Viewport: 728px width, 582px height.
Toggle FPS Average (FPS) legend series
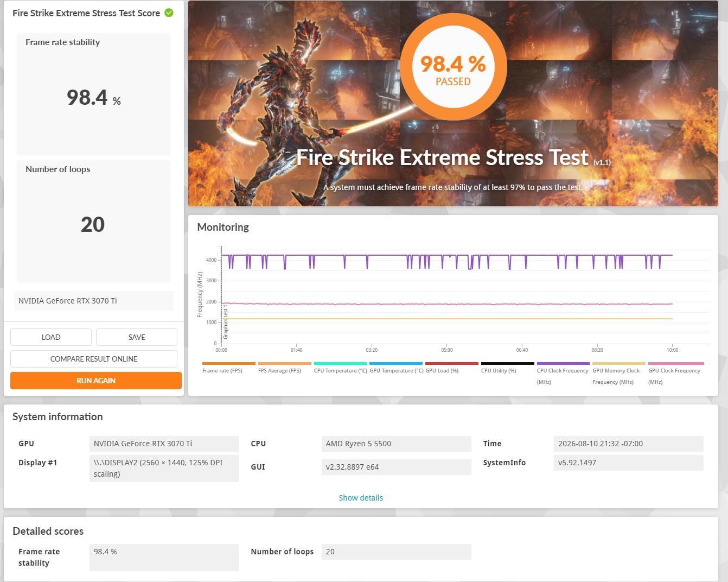pyautogui.click(x=284, y=368)
